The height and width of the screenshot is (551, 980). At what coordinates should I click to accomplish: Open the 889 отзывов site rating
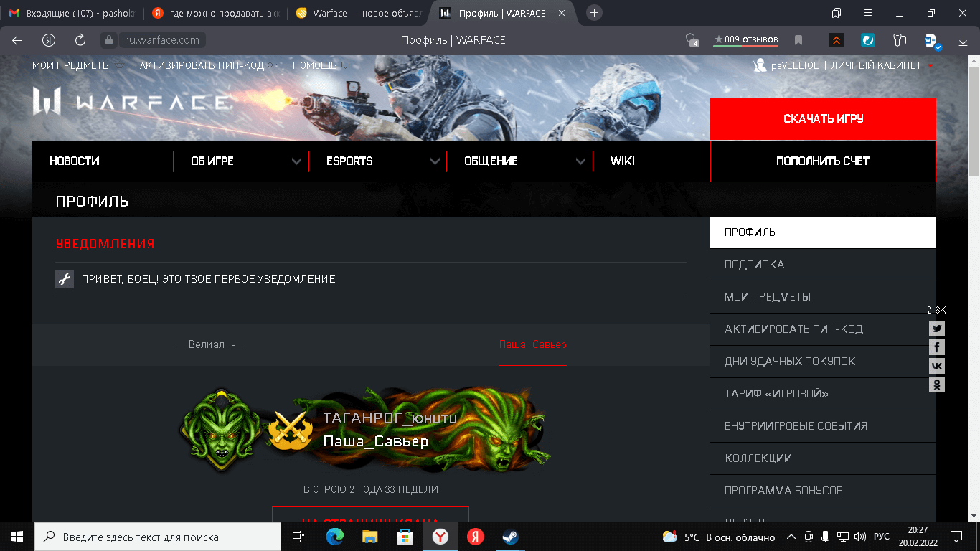[745, 40]
